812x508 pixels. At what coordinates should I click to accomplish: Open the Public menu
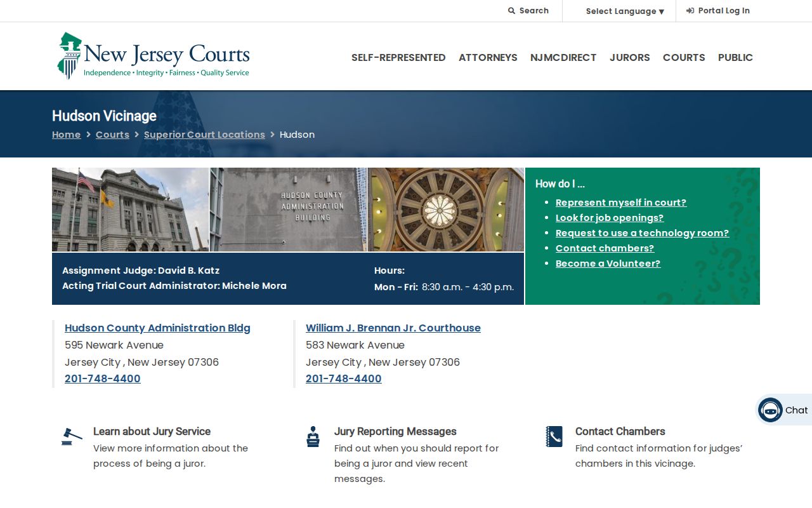click(735, 57)
